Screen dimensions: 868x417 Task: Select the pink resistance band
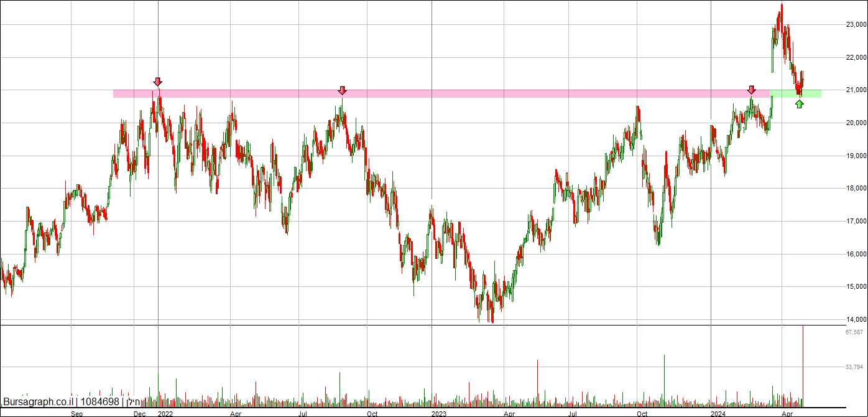pyautogui.click(x=441, y=94)
